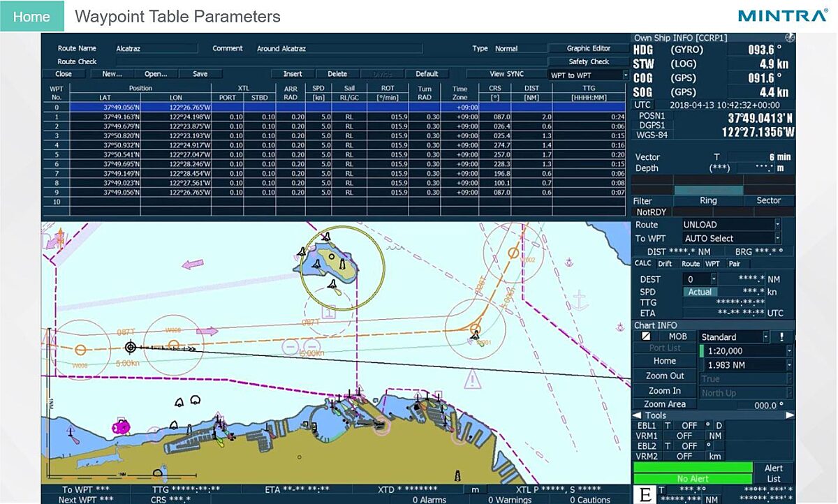Click the Save button
Viewport: 838px width, 504px height.
tap(200, 73)
